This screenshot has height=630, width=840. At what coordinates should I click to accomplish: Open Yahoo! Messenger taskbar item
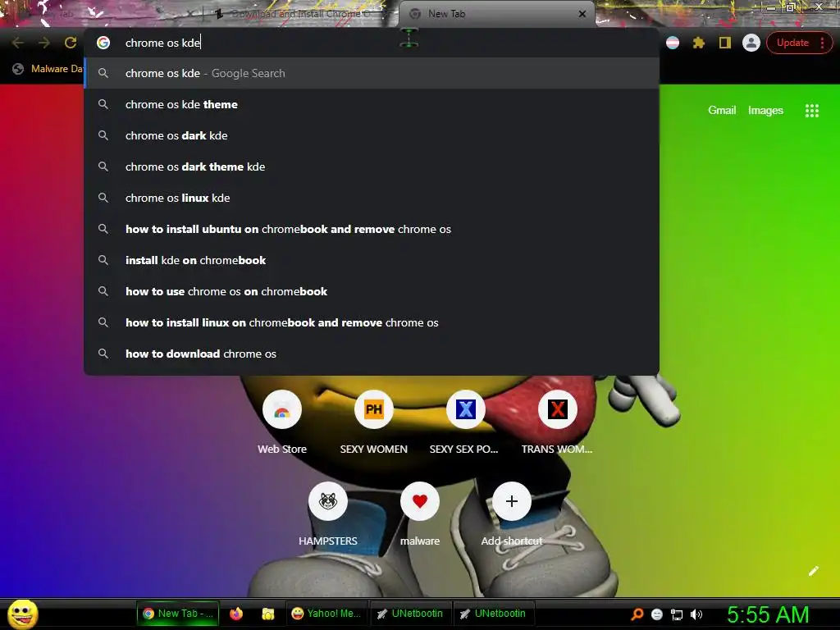click(326, 614)
